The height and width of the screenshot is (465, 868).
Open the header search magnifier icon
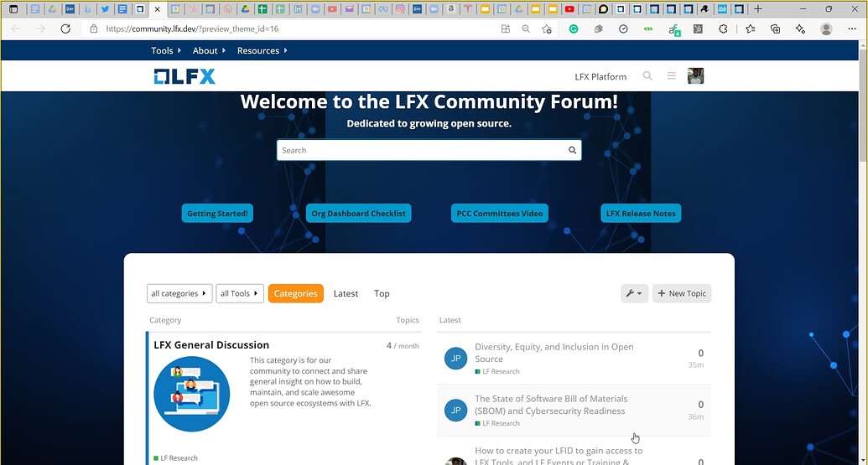coord(647,76)
